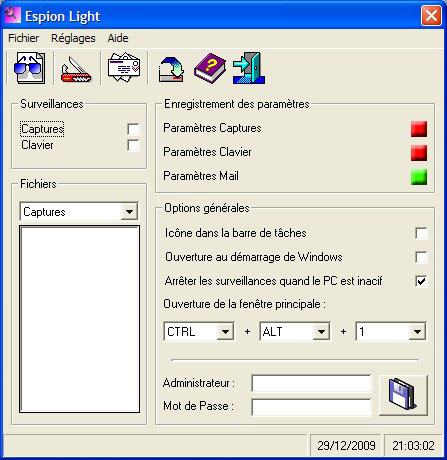Click the sunglasses surveillance toolbar icon
Image resolution: width=447 pixels, height=460 pixels.
29,68
